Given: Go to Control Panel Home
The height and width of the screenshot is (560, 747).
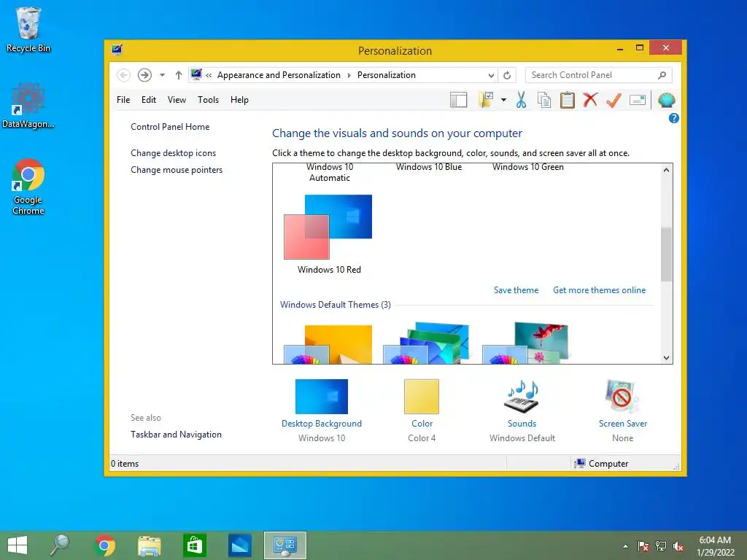Looking at the screenshot, I should tap(170, 127).
